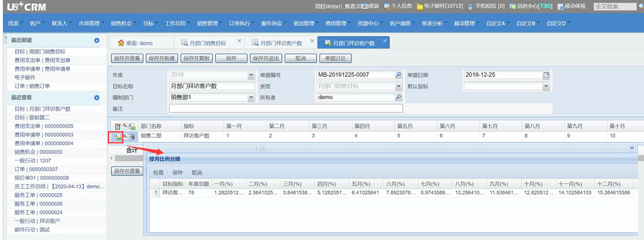Open the 电子邮件 folder icon
The image size is (644, 240).
pos(420,6)
